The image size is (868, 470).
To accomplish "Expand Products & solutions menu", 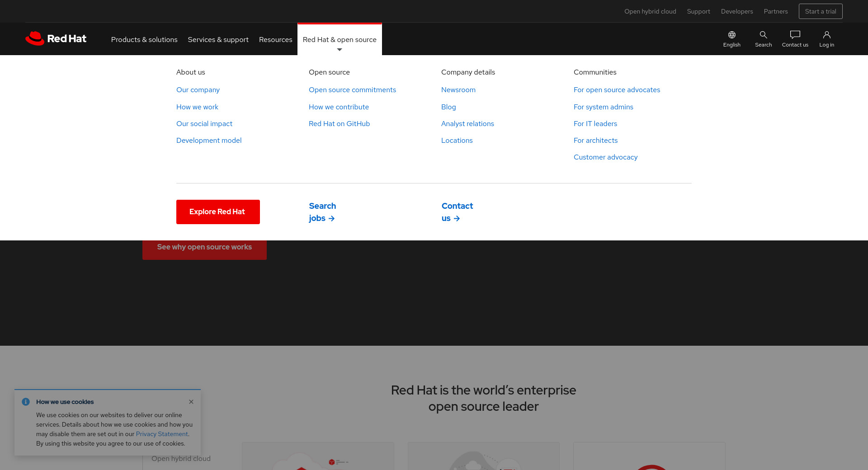I will tap(144, 40).
